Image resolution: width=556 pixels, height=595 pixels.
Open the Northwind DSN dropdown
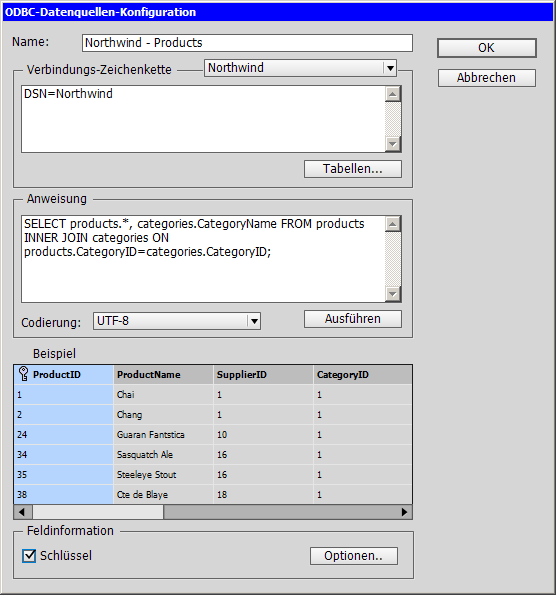[x=390, y=68]
